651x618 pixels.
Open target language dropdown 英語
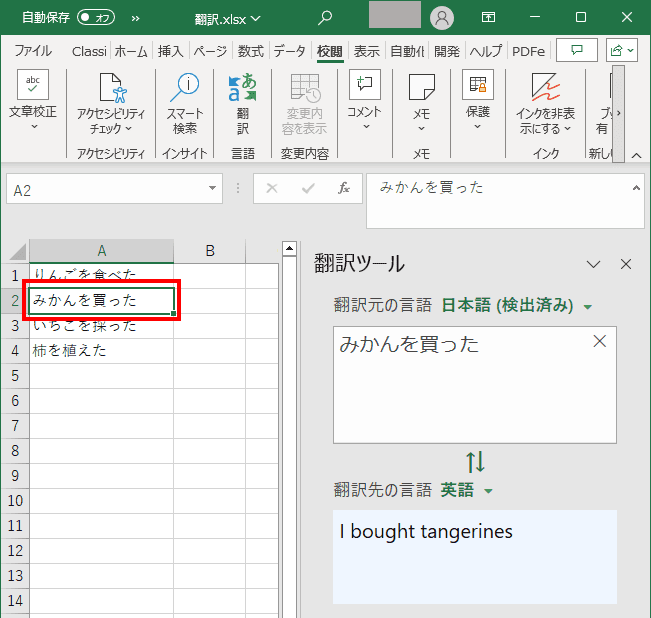coord(466,490)
